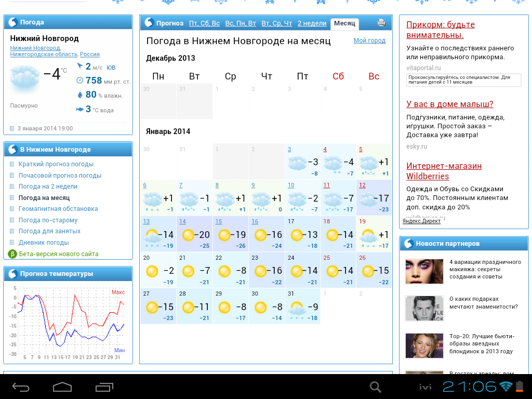Screen dimensions: 532x399
Task: Tap the Android home button
Action: [62, 387]
